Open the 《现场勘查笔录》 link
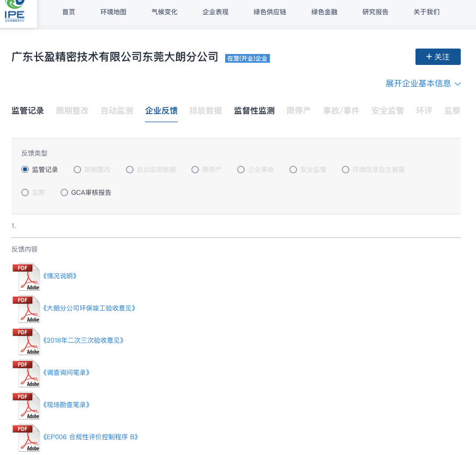476x455 pixels. coord(66,405)
